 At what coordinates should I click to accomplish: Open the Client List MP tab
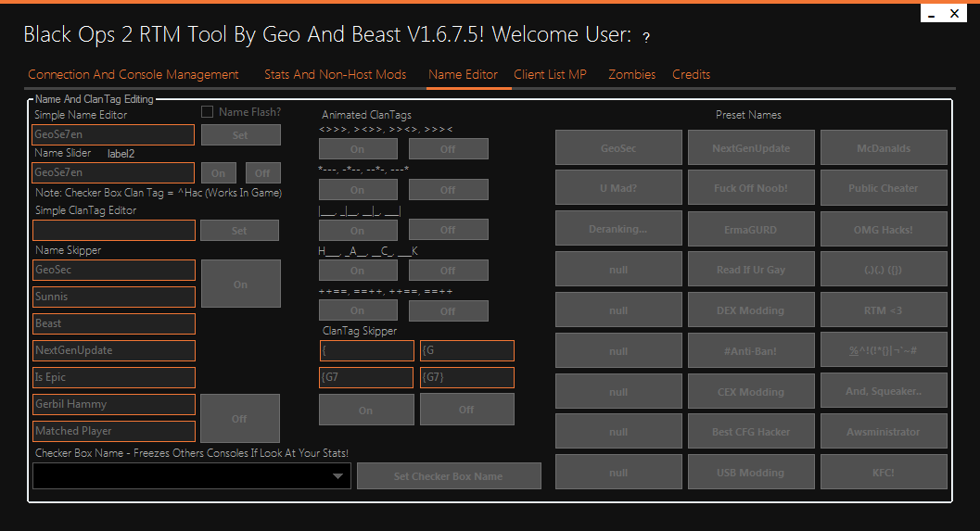click(550, 74)
